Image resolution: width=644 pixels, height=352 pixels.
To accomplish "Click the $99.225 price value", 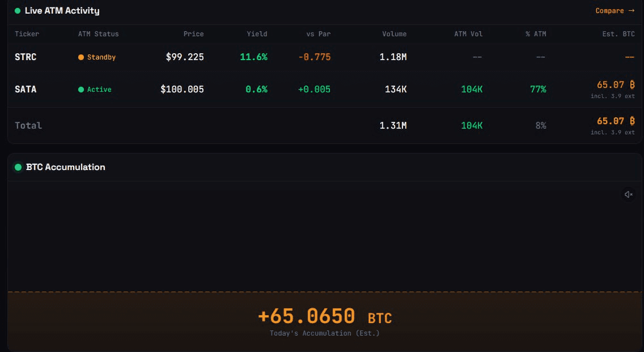I will (x=185, y=57).
